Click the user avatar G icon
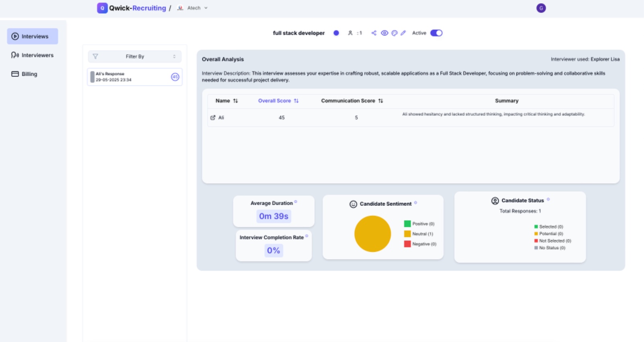Viewport: 644px width, 342px height. pos(541,8)
